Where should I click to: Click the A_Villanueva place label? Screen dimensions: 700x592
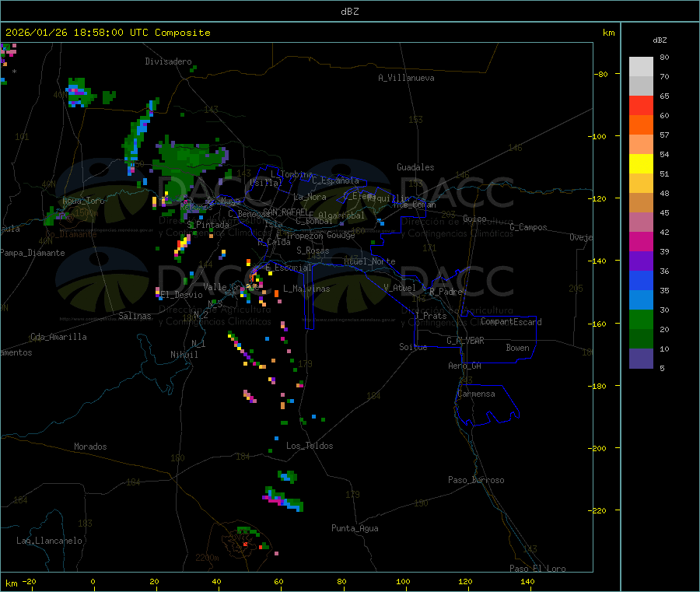point(406,78)
